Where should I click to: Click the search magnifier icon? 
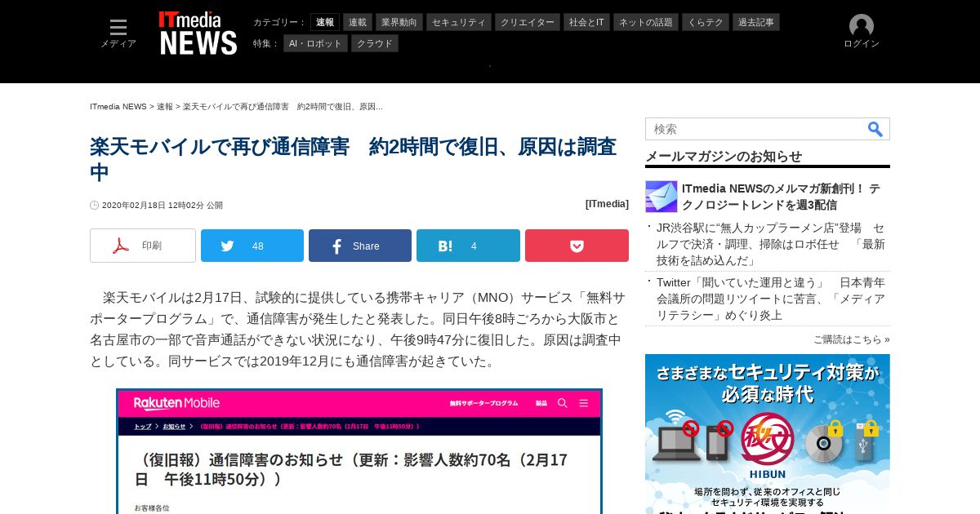coord(875,129)
